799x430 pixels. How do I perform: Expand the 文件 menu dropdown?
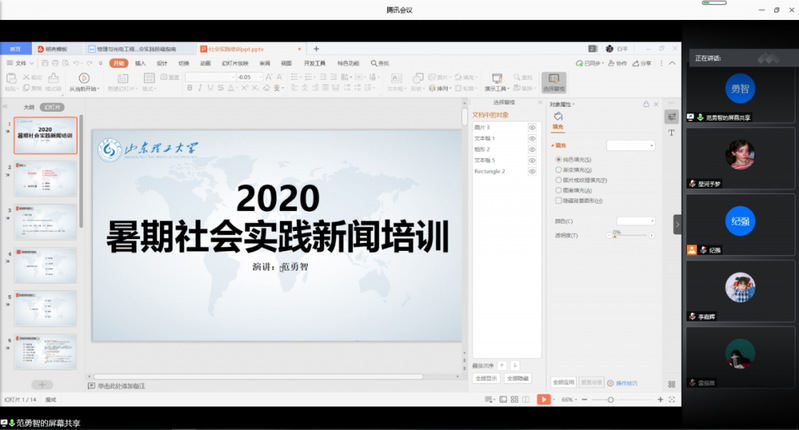(x=22, y=62)
